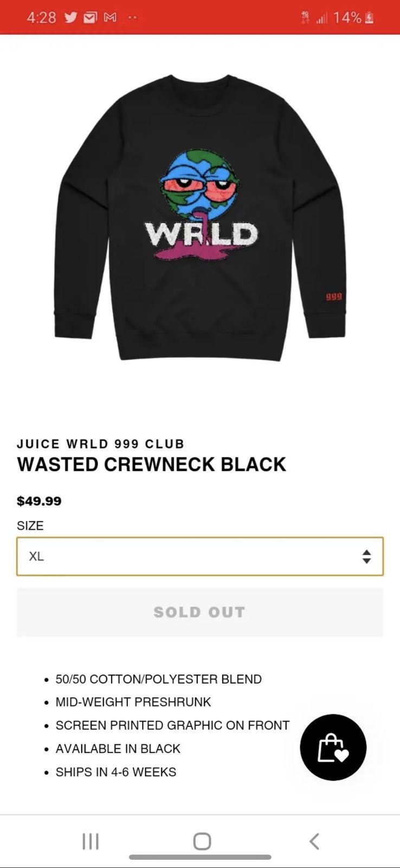Tap the 14% battery percentage
This screenshot has height=868, width=400.
(347, 18)
